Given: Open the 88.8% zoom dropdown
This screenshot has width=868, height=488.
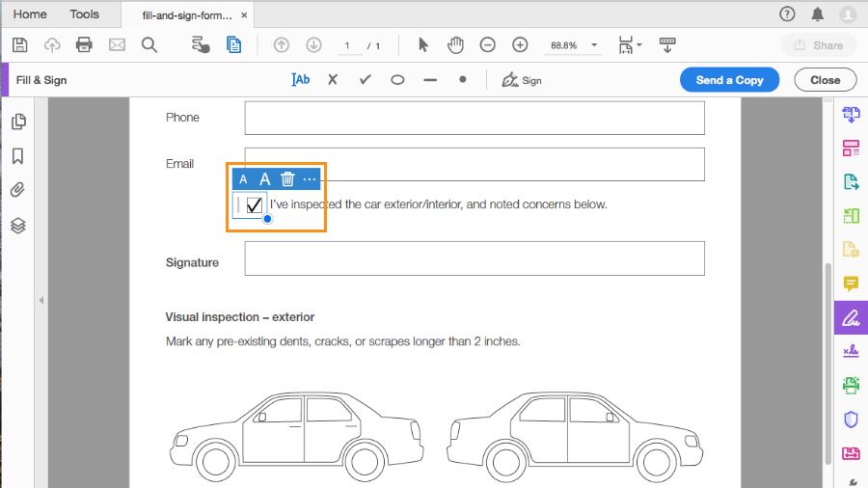Looking at the screenshot, I should pyautogui.click(x=594, y=45).
